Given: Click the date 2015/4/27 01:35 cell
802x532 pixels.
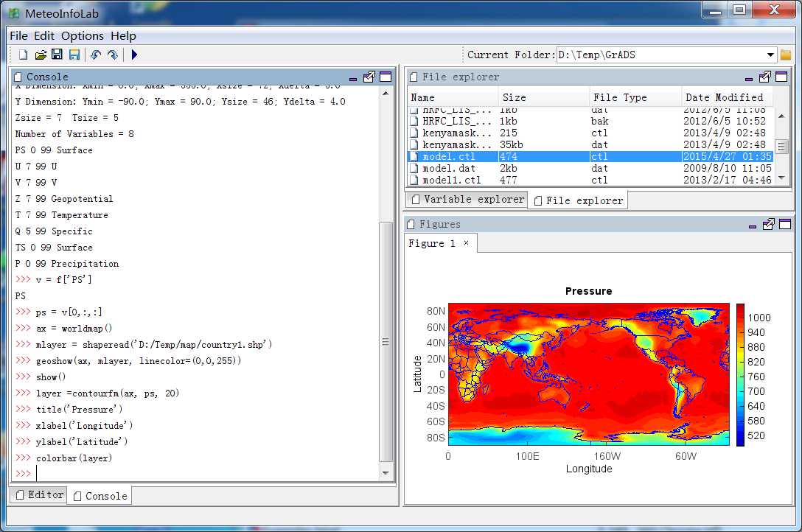Looking at the screenshot, I should tap(728, 156).
